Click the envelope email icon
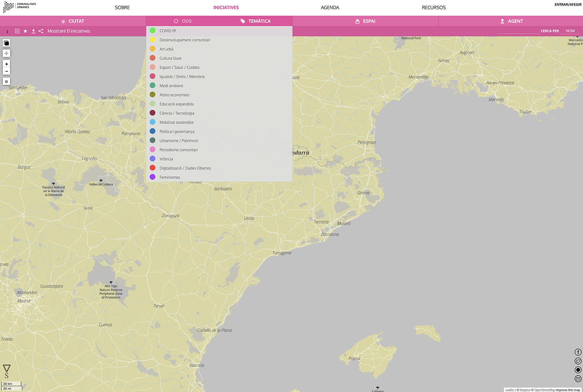Viewport: 583px width, 392px height. point(578,379)
